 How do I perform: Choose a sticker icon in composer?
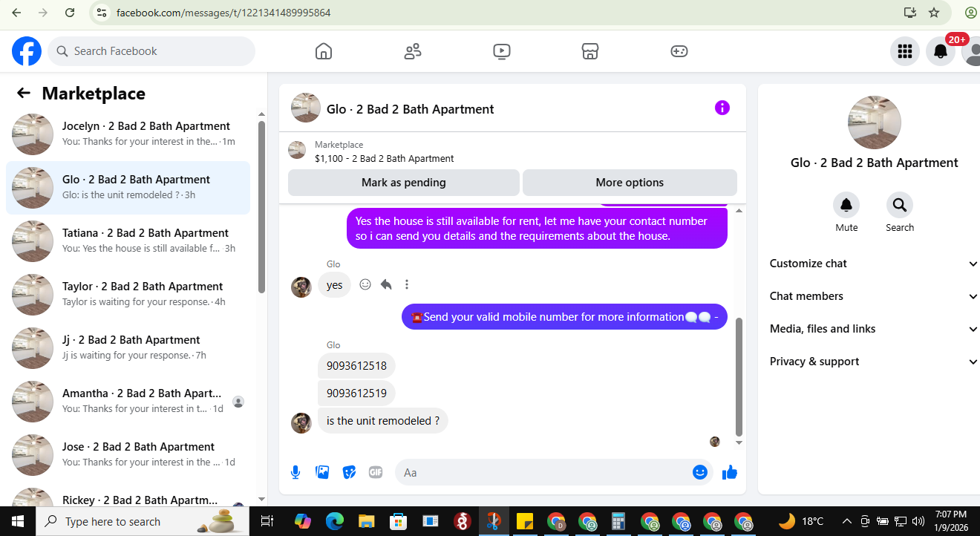coord(349,472)
